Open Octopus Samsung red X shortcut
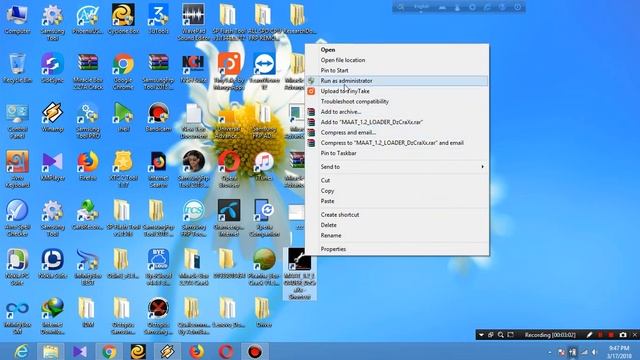Image resolution: width=640 pixels, height=360 pixels. pyautogui.click(x=158, y=316)
